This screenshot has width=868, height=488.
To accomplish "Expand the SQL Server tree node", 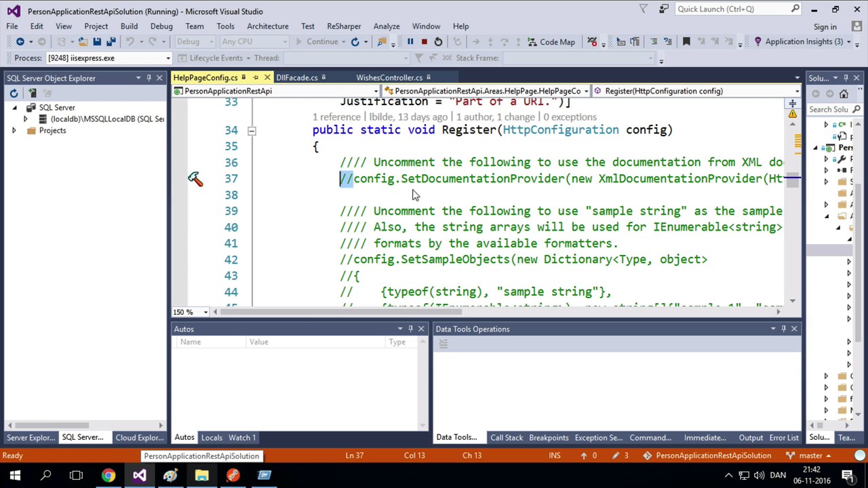I will (14, 108).
